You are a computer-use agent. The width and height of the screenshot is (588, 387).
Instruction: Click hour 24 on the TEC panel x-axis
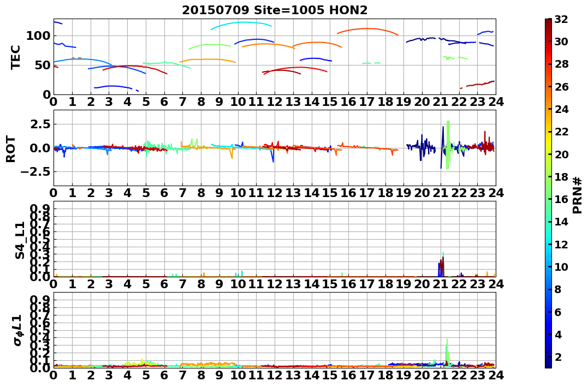click(496, 102)
